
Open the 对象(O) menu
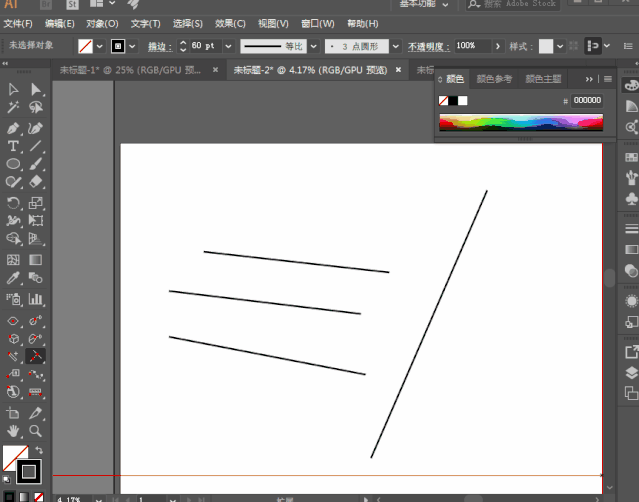coord(102,24)
